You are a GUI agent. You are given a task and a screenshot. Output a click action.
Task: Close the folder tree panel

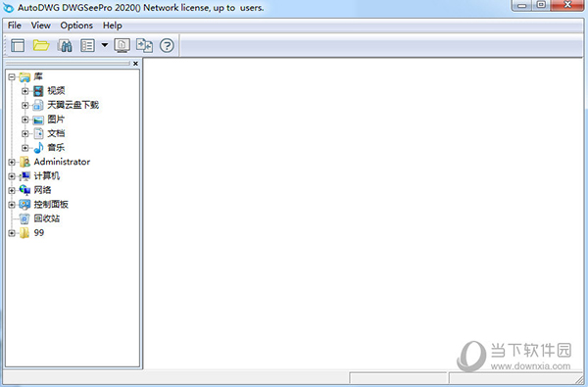tap(136, 64)
